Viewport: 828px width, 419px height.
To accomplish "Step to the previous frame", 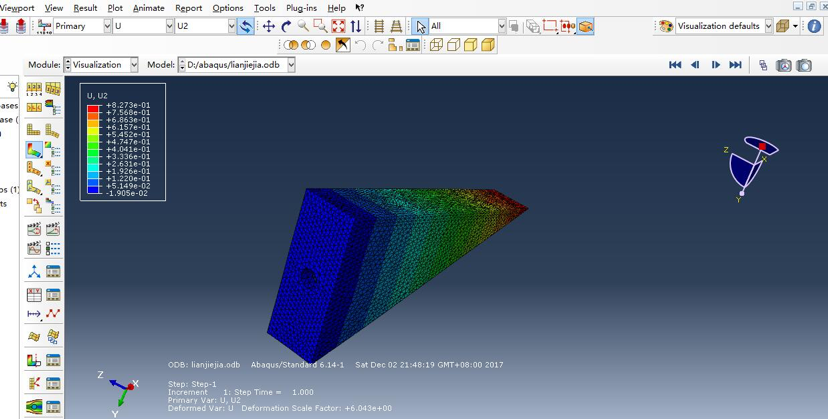I will click(695, 65).
